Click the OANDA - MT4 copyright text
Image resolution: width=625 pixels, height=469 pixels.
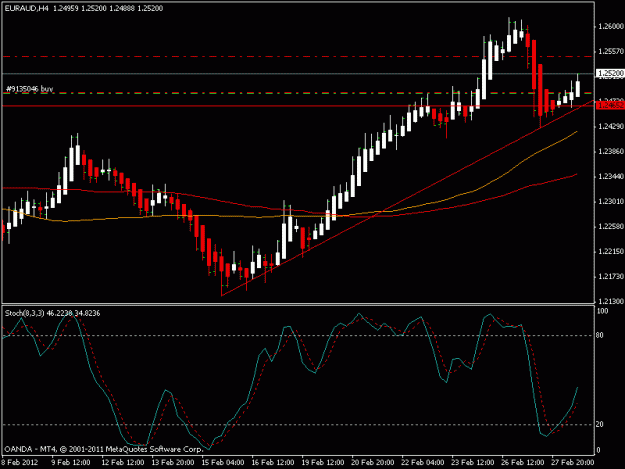(x=104, y=449)
